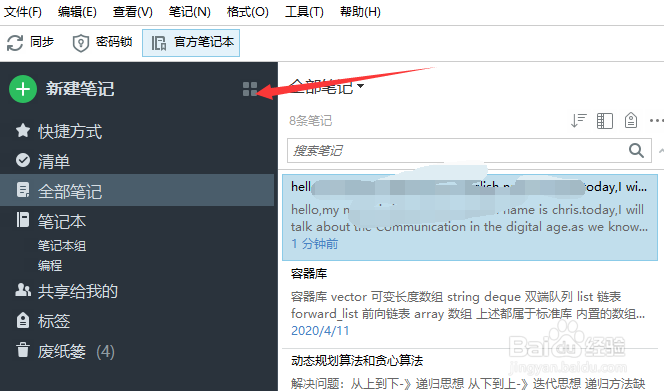Click the tag filter icon in note list header
The image size is (664, 391).
[631, 120]
